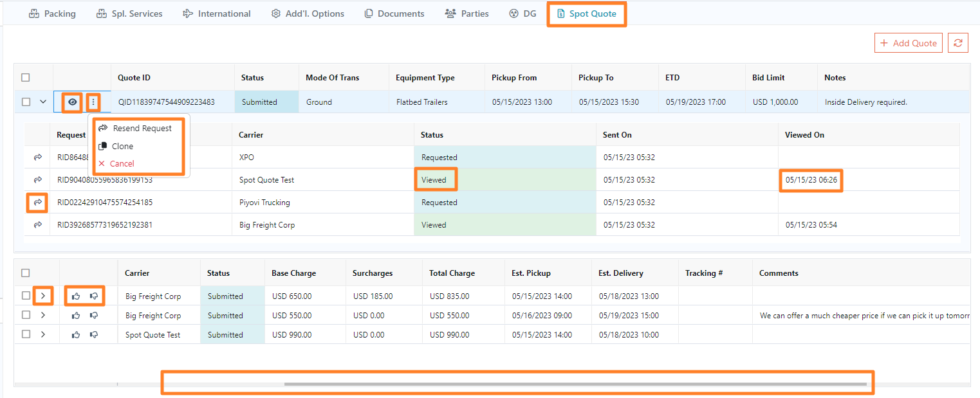Click request ID RID02242910475574254185

(x=105, y=203)
